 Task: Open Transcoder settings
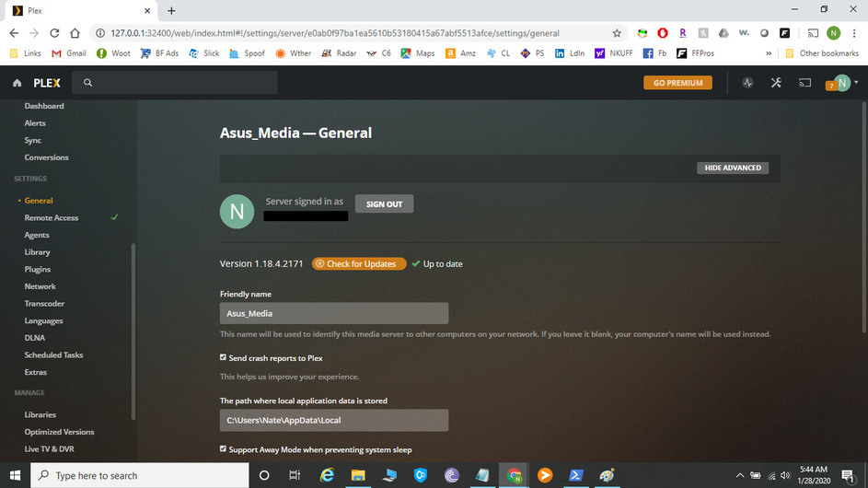(x=44, y=304)
